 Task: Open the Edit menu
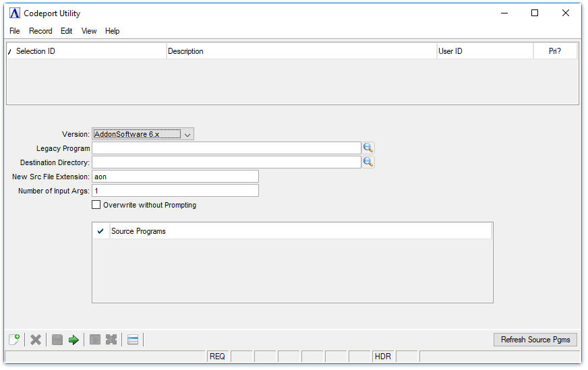pos(66,31)
